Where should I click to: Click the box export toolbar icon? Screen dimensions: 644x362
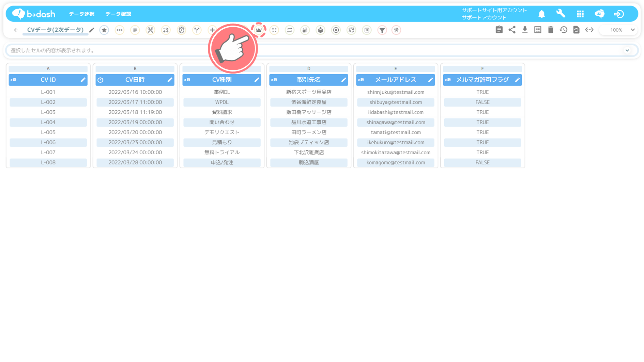320,30
